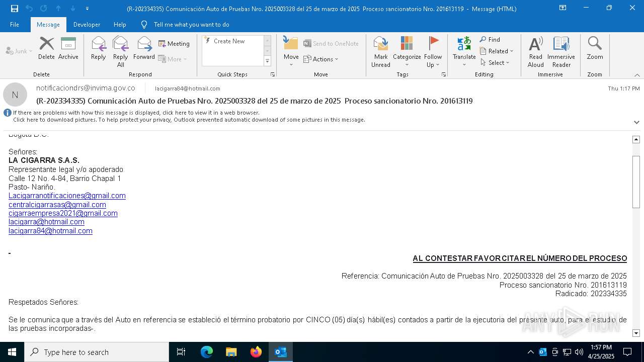Screen dimensions: 644x362
Task: Reply with Meeting
Action: [174, 44]
